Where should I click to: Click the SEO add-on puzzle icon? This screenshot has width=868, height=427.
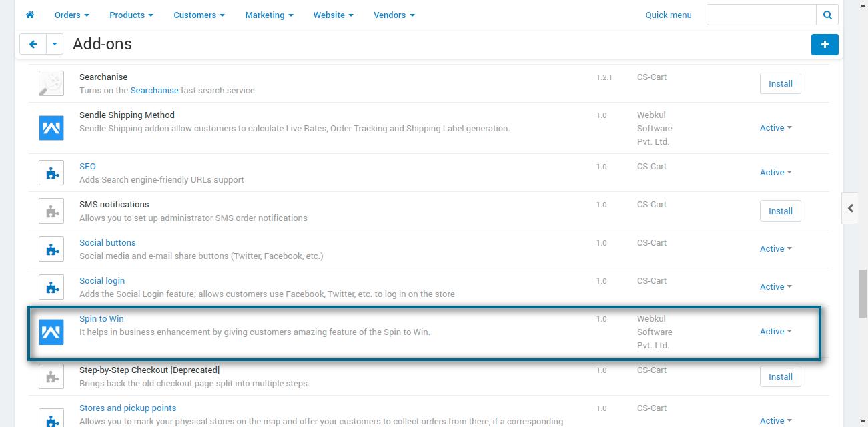coord(51,173)
